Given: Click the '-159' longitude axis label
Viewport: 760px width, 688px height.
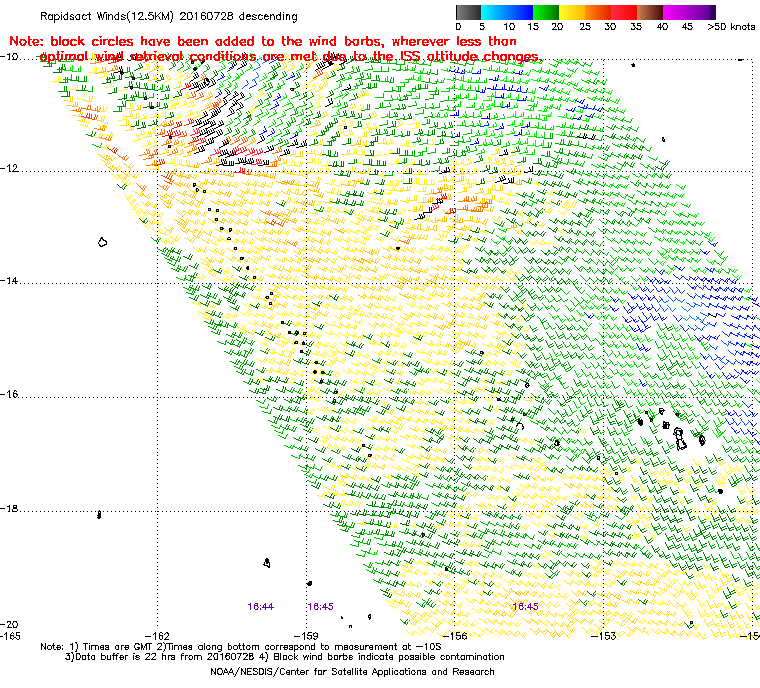Looking at the screenshot, I should [x=306, y=636].
